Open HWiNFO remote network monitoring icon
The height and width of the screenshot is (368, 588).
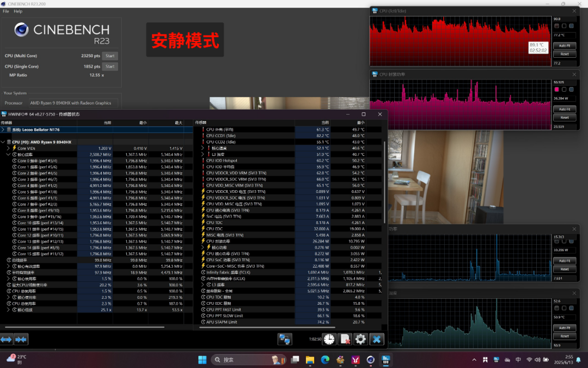click(x=285, y=339)
